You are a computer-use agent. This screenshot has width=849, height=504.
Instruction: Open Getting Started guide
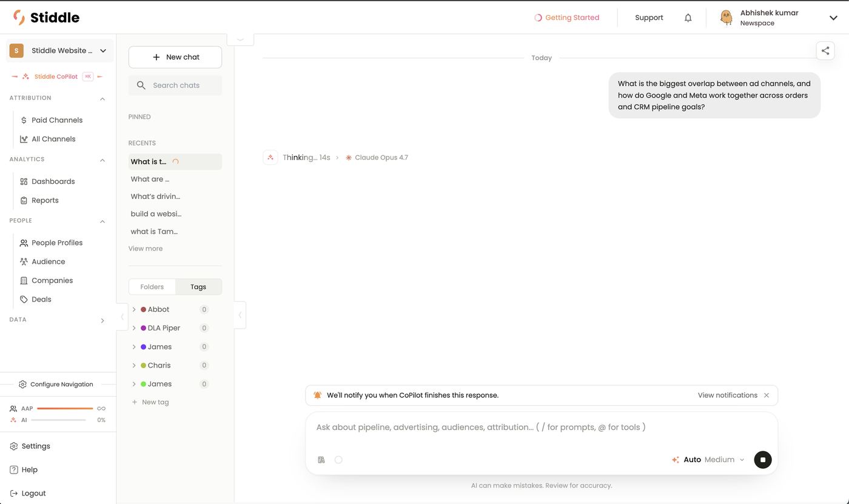click(566, 18)
